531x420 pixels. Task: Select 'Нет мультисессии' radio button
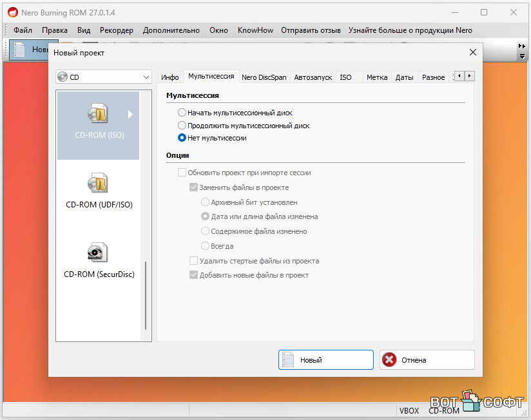[x=182, y=138]
